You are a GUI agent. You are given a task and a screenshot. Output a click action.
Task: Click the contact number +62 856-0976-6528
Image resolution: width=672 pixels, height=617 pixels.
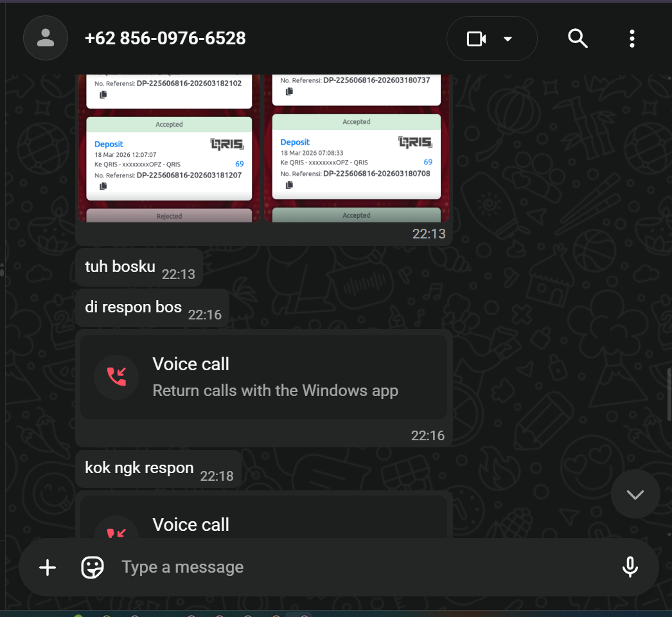165,38
